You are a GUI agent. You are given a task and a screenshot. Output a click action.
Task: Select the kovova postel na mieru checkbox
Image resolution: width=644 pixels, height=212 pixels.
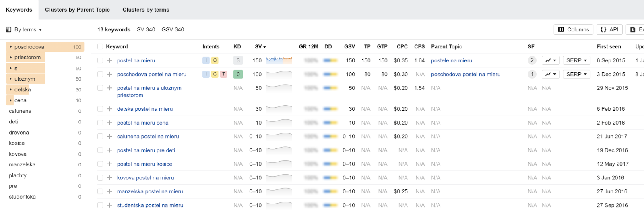point(100,178)
